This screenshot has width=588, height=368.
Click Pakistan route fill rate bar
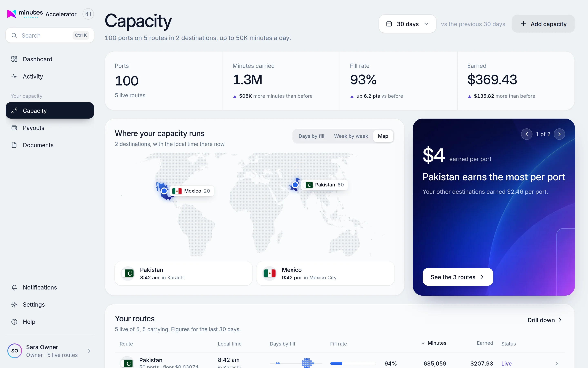(353, 363)
